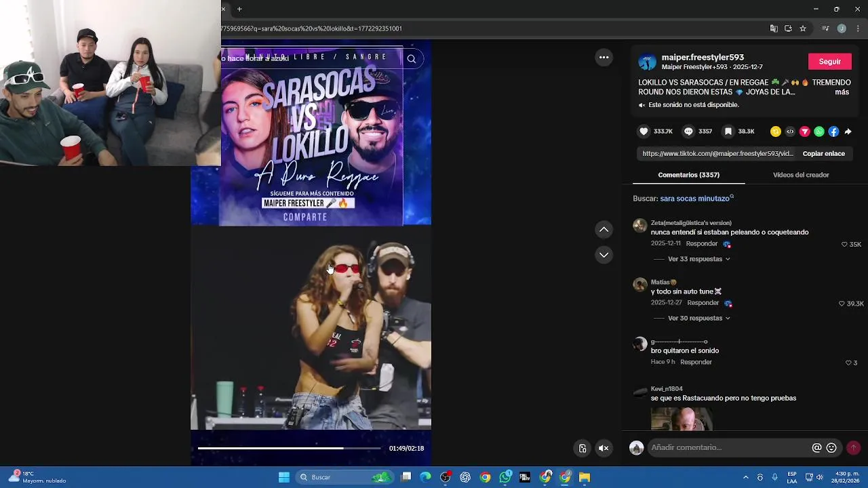
Task: Reply to Zeta's comment via Responder
Action: (x=701, y=243)
